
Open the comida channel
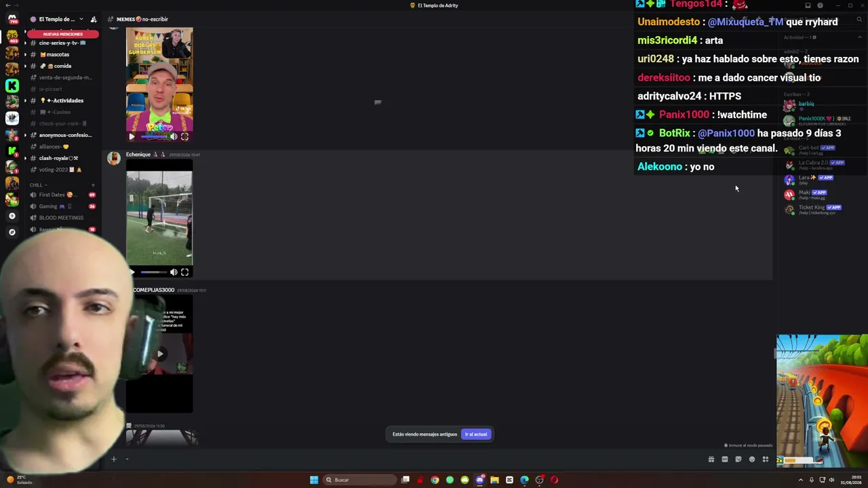[x=62, y=66]
